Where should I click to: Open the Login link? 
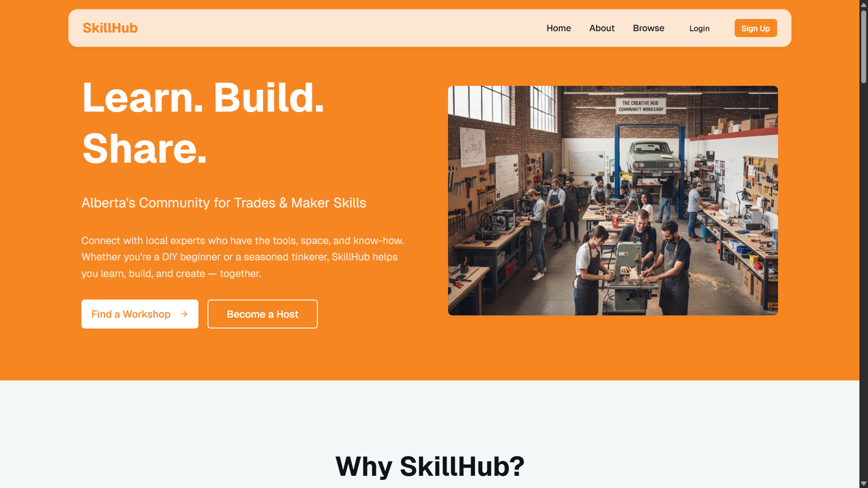coord(699,28)
